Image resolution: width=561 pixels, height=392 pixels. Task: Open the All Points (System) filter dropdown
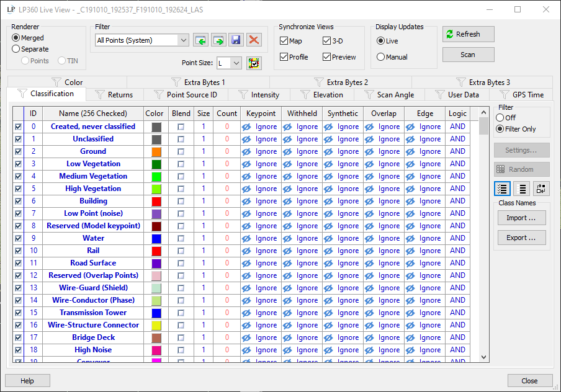pos(183,40)
